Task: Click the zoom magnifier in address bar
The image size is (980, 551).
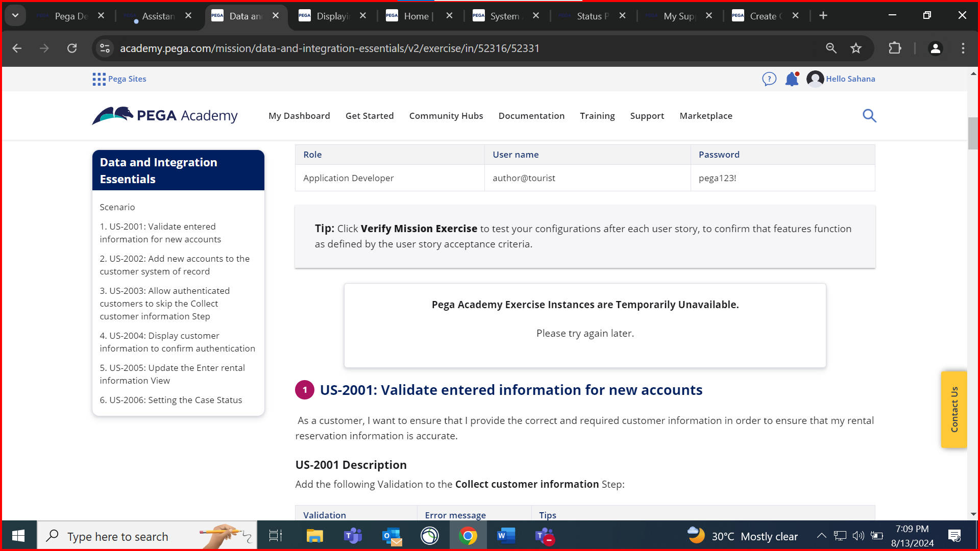Action: 831,48
